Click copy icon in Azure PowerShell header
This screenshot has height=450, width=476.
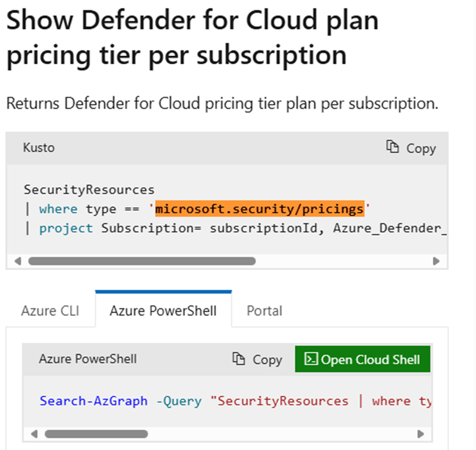[239, 359]
